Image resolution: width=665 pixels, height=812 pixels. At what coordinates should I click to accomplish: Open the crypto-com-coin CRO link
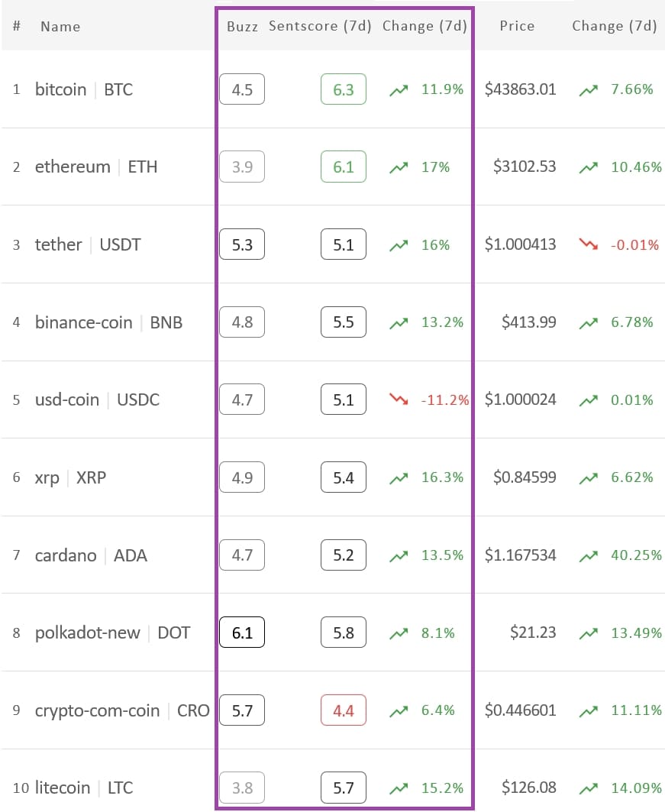(x=122, y=710)
